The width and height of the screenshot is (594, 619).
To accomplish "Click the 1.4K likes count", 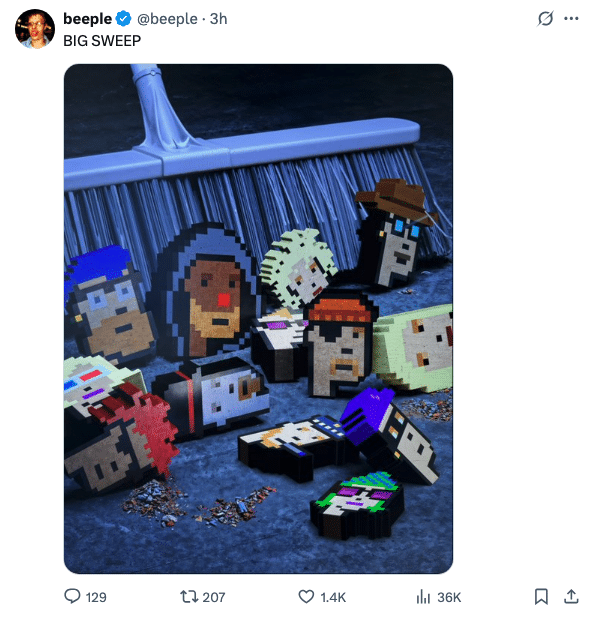I will pos(333,597).
